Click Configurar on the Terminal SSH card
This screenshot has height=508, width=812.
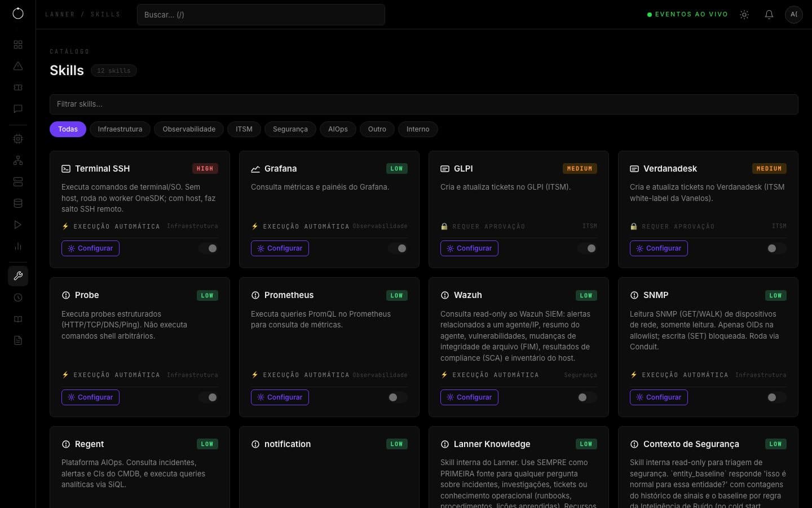90,248
